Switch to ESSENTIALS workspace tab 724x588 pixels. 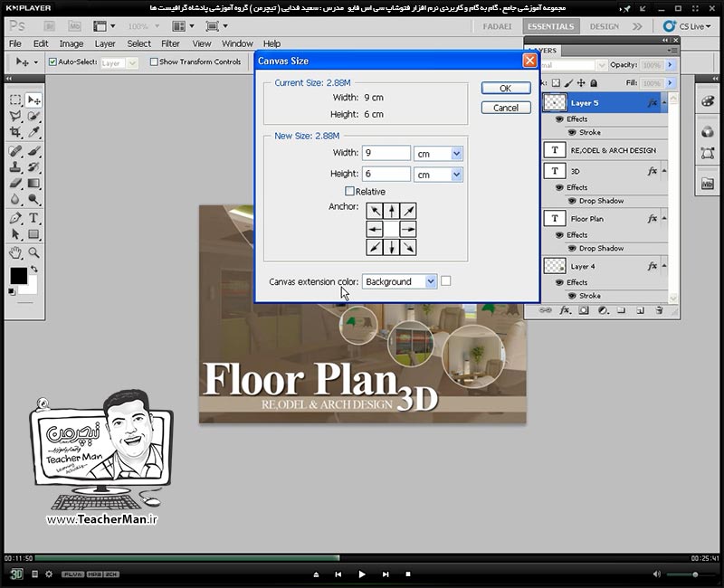pyautogui.click(x=551, y=26)
